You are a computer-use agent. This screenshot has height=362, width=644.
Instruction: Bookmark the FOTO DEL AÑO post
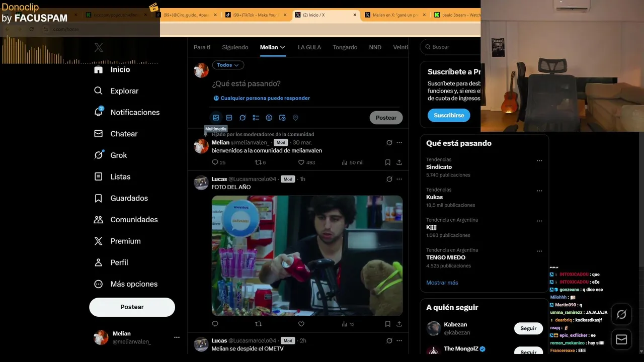[x=387, y=324]
